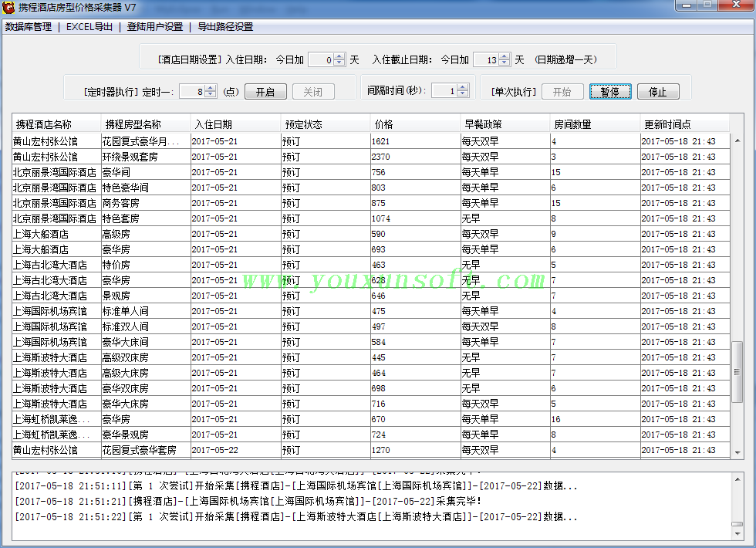This screenshot has width=756, height=548.
Task: Click the 入住日期 column header
Action: coord(235,124)
